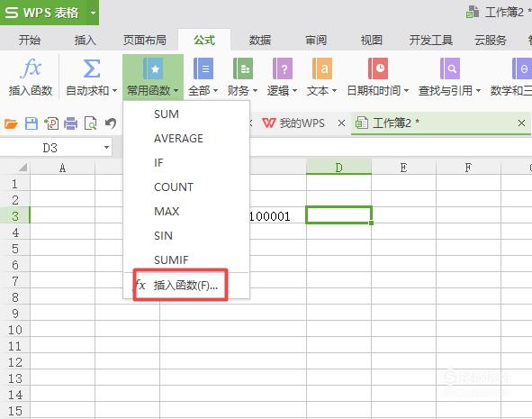The width and height of the screenshot is (532, 419).
Task: Choose IF from the function menu
Action: coord(186,162)
